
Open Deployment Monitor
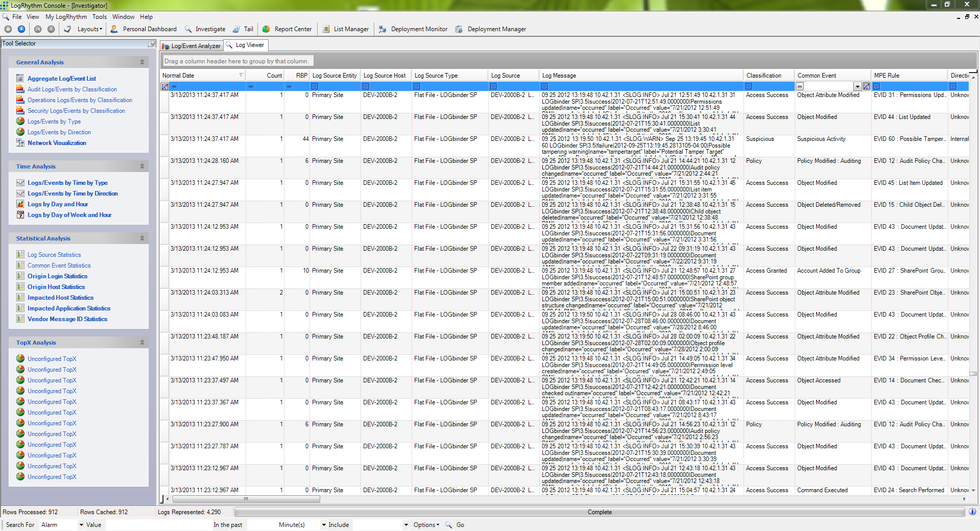[413, 29]
